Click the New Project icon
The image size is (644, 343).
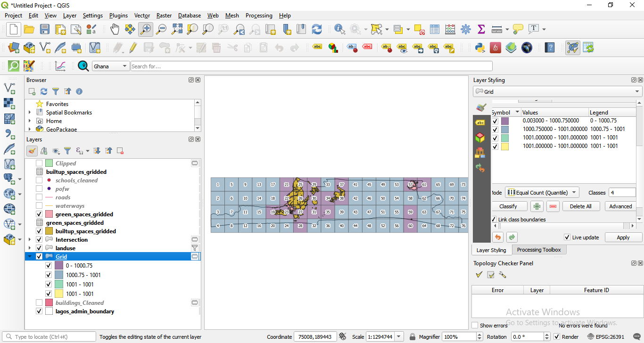coord(14,29)
